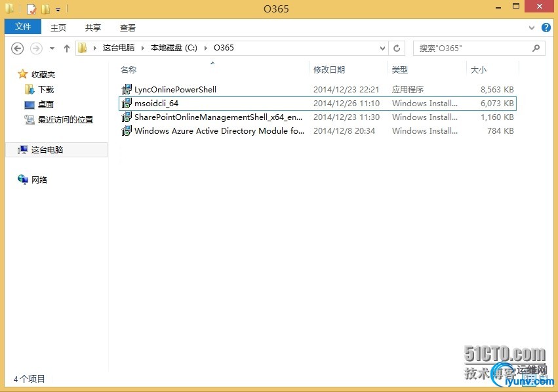Refresh the O365 folder view
The image size is (558, 392).
click(x=397, y=48)
